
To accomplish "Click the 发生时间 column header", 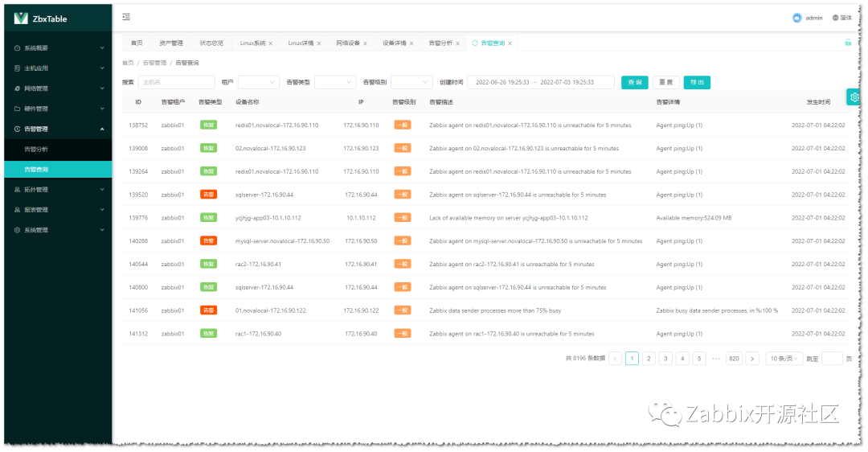I will (818, 102).
